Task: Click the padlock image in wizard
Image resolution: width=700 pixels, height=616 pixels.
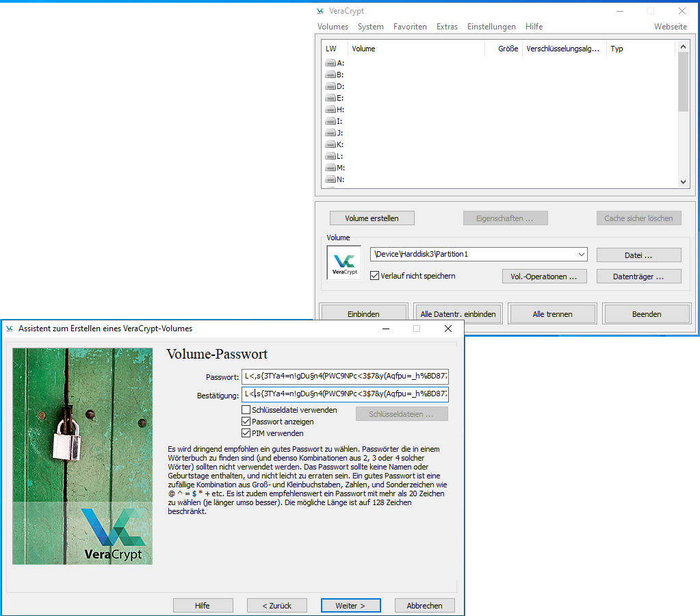Action: [83, 456]
